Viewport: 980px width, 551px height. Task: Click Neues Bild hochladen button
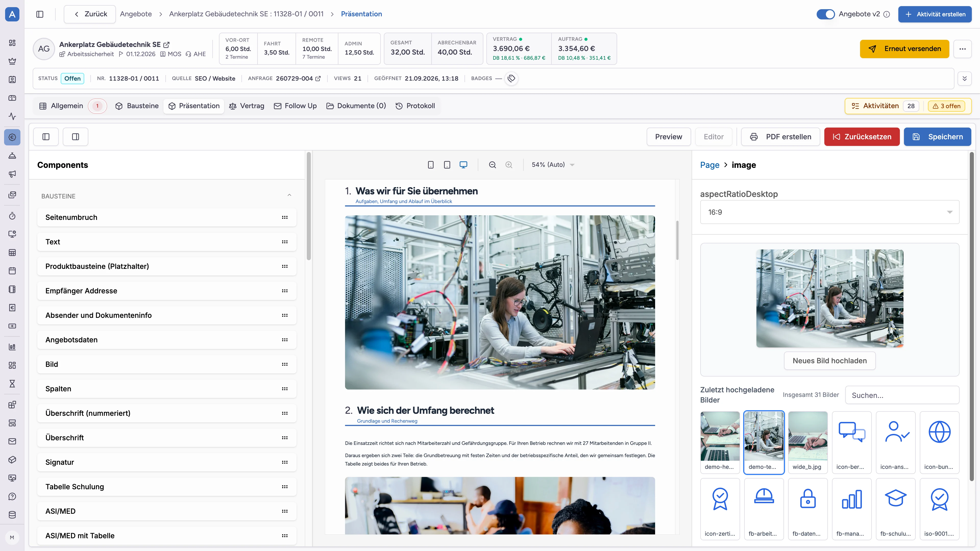point(830,361)
